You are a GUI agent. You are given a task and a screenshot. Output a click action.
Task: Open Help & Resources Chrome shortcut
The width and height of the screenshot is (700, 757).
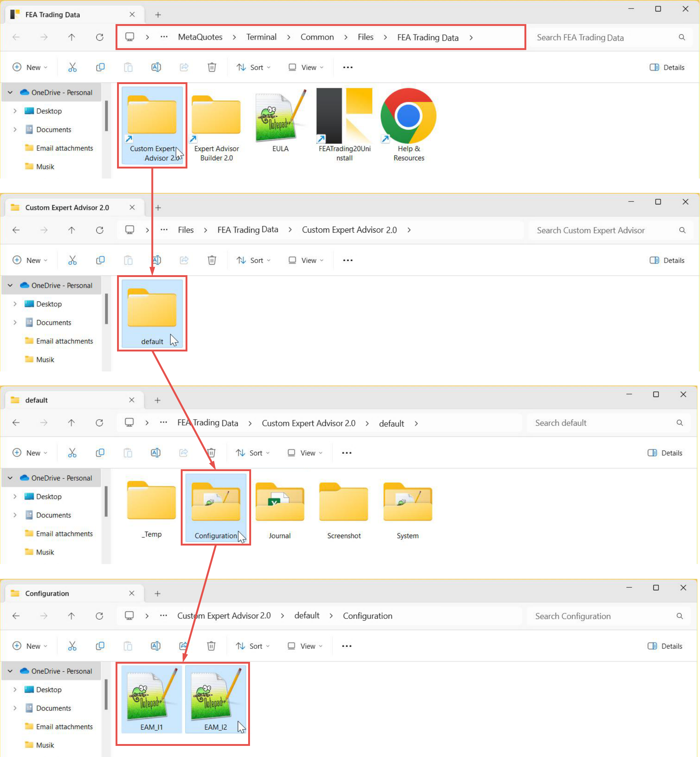pos(409,125)
